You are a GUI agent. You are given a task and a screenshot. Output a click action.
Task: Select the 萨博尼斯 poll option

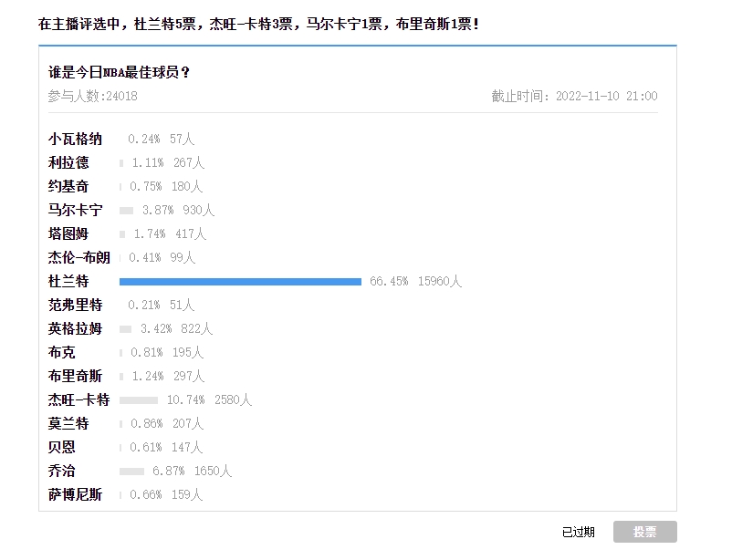tap(75, 494)
